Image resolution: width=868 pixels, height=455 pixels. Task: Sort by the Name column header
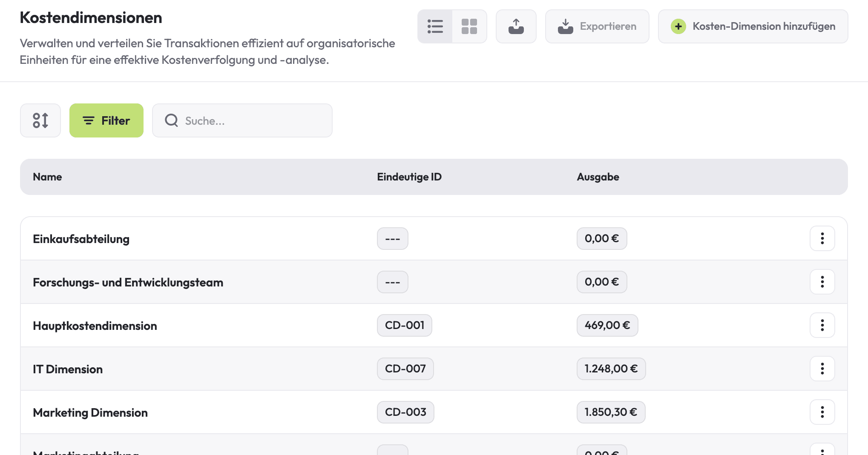click(x=47, y=177)
